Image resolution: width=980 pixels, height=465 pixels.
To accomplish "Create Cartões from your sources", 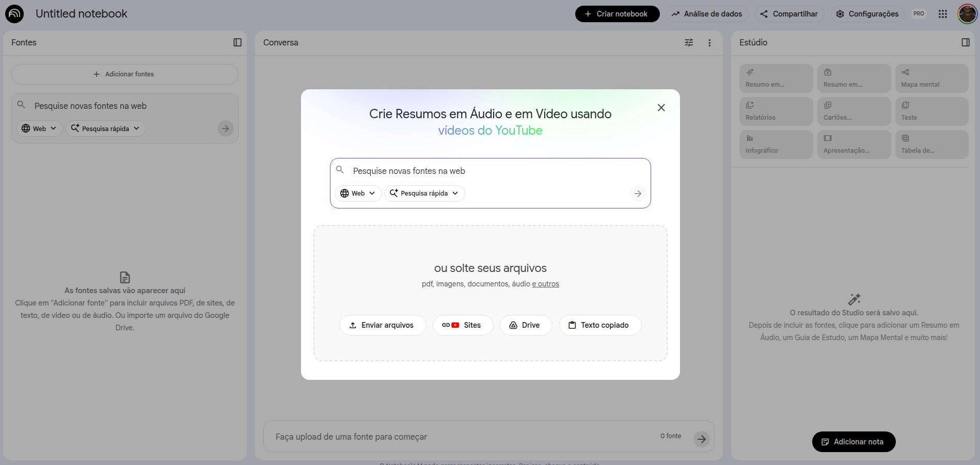I will click(853, 111).
